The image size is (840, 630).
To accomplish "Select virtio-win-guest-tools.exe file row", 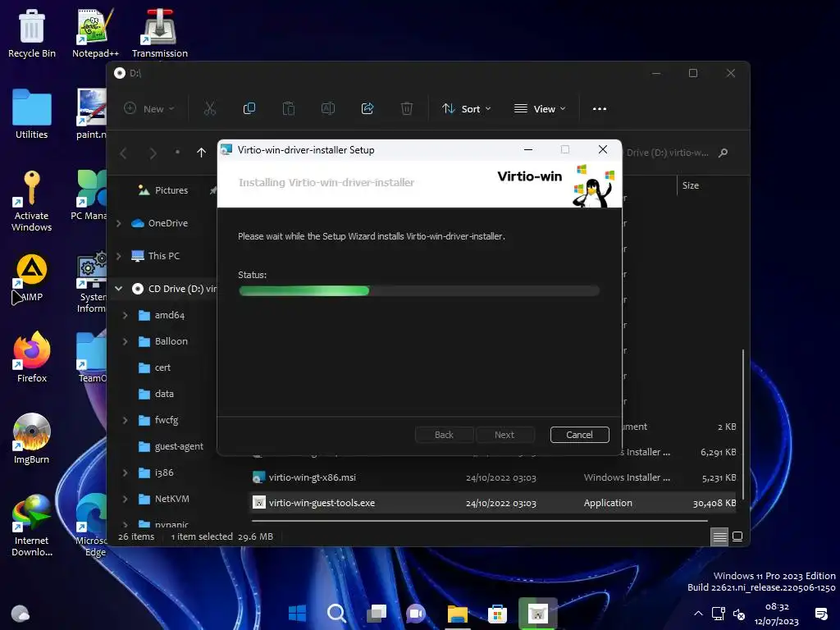I will tap(493, 503).
